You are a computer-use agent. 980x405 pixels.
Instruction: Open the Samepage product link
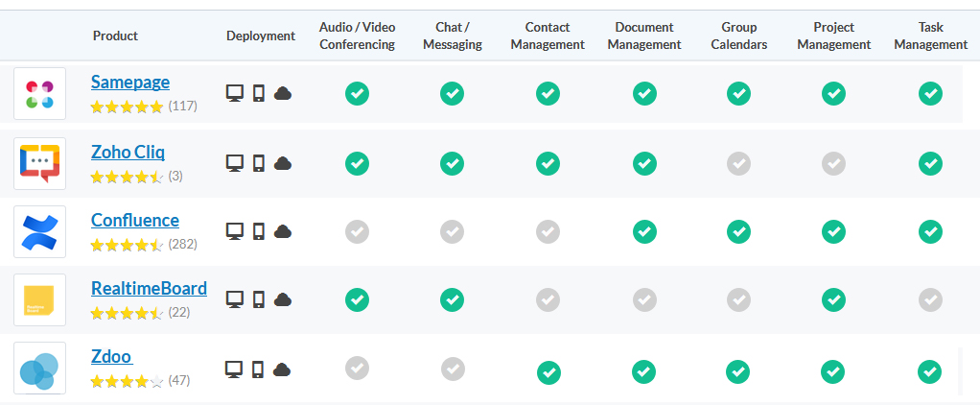130,82
